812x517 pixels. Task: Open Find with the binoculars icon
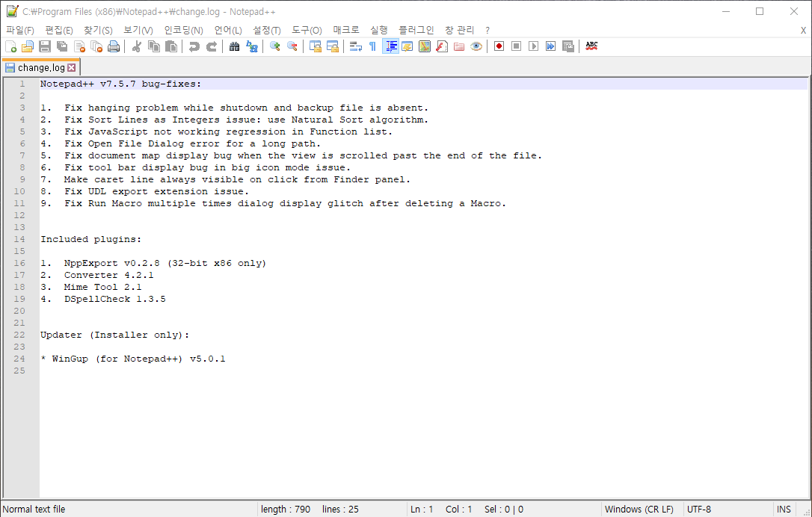(x=235, y=46)
